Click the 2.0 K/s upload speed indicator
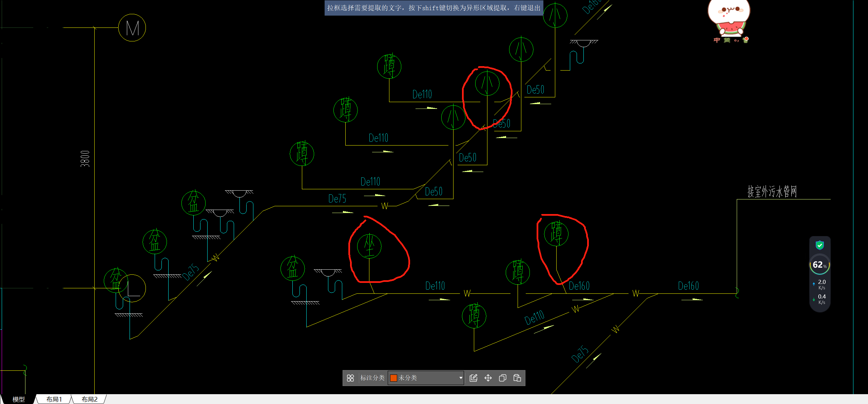Image resolution: width=868 pixels, height=404 pixels. (x=820, y=285)
